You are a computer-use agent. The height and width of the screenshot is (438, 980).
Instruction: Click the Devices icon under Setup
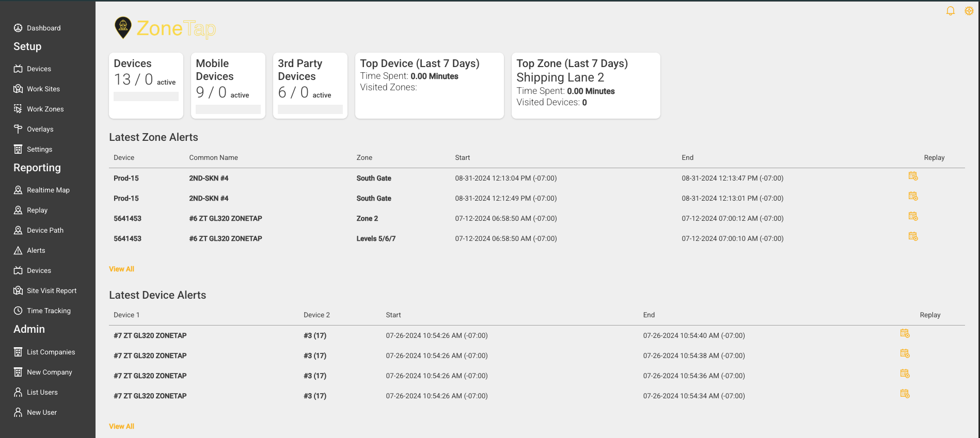click(x=18, y=69)
